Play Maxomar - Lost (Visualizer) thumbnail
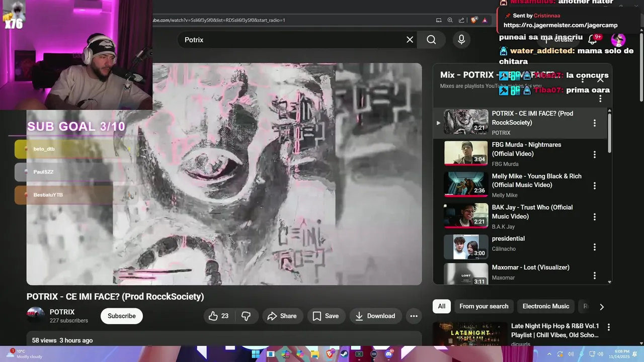The width and height of the screenshot is (644, 362). tap(466, 274)
